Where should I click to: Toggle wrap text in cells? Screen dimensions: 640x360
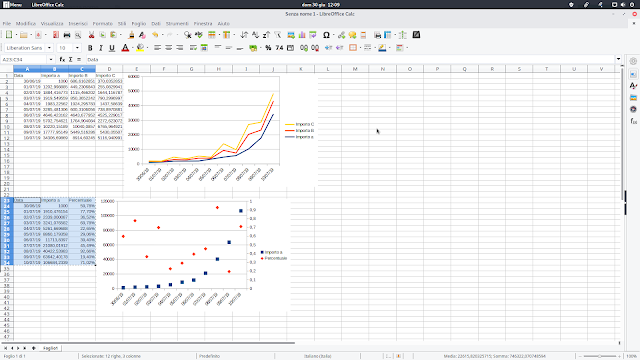(193, 48)
